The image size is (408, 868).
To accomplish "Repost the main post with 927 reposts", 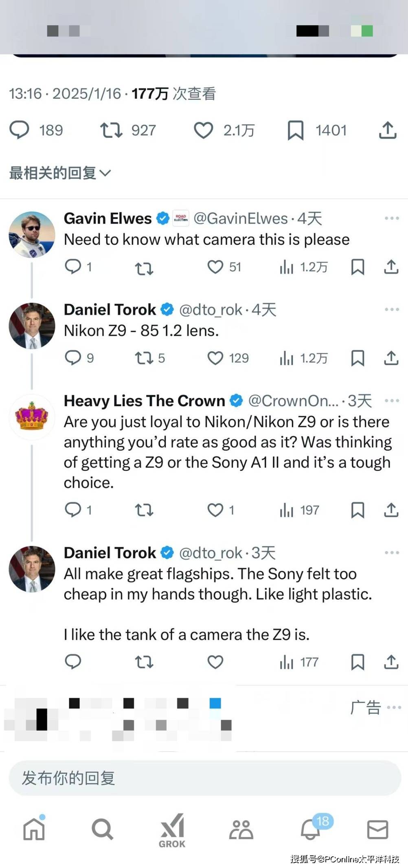I will pos(111,130).
